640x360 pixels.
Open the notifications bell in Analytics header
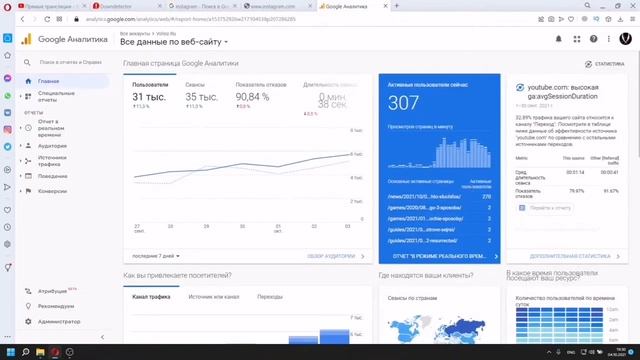pos(558,39)
